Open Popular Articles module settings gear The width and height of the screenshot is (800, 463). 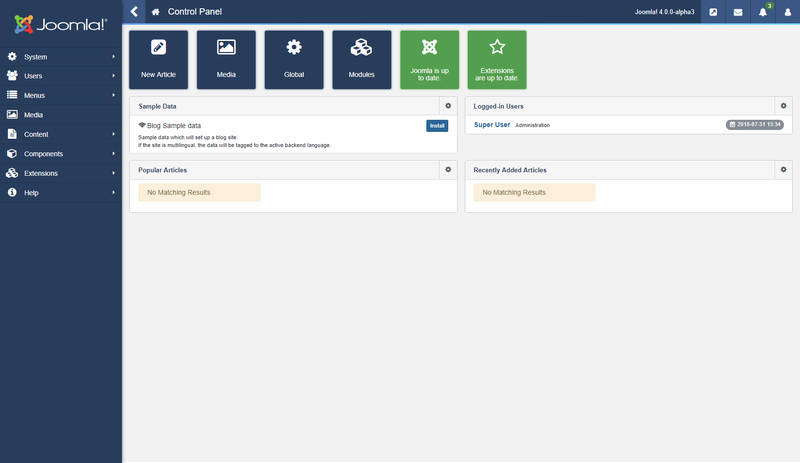point(448,169)
